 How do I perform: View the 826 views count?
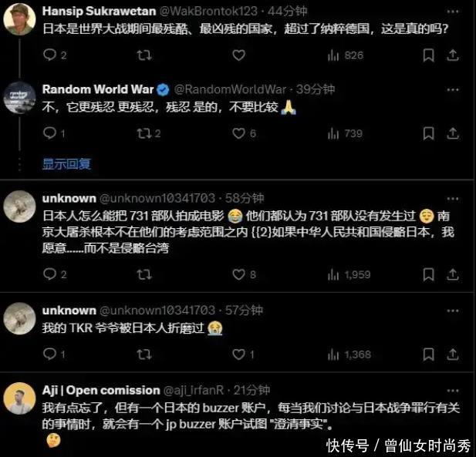(346, 55)
